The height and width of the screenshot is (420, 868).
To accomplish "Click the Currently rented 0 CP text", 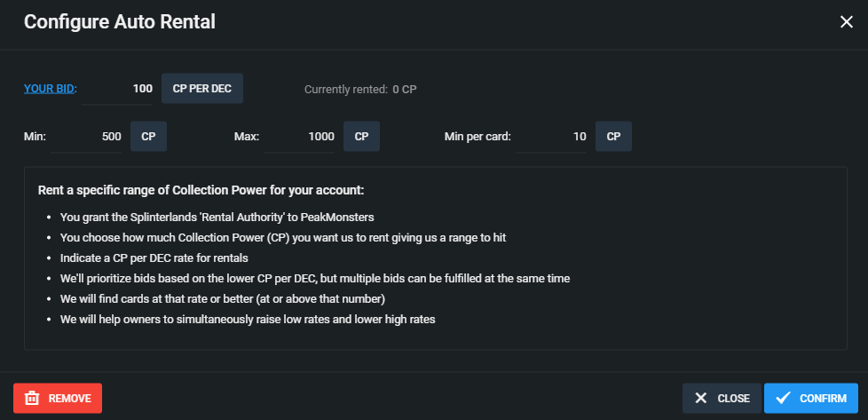I will tap(360, 89).
